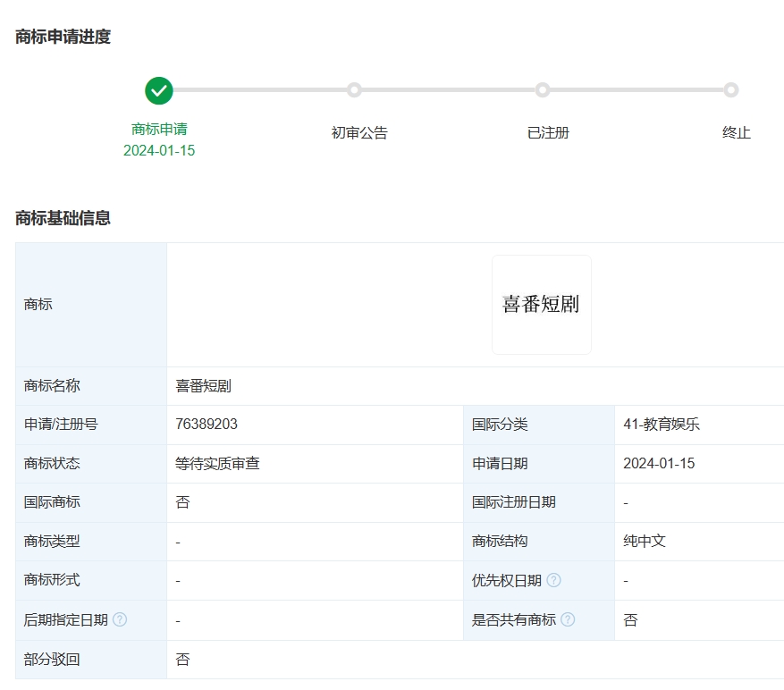This screenshot has height=690, width=784.
Task: Click the 终止 progress step circle
Action: pos(731,90)
